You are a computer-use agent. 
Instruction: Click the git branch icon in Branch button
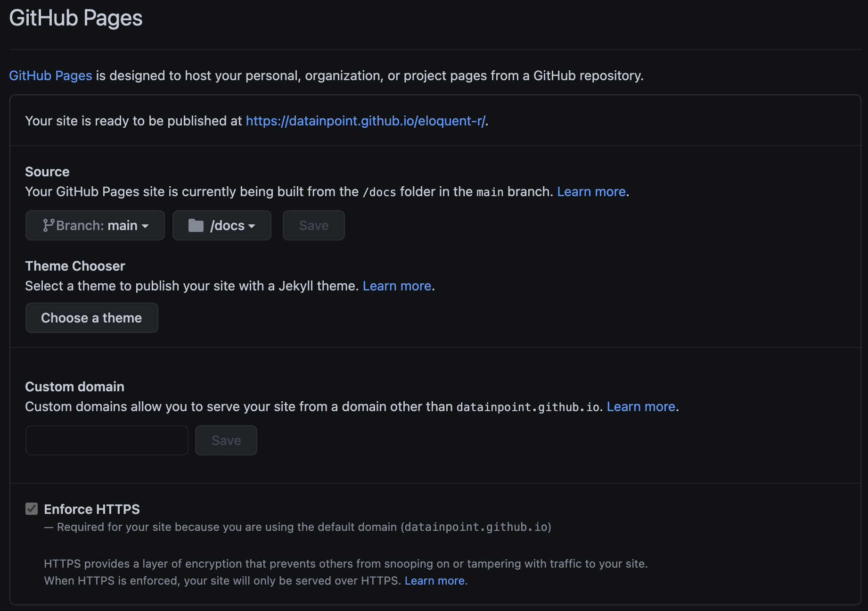point(48,225)
